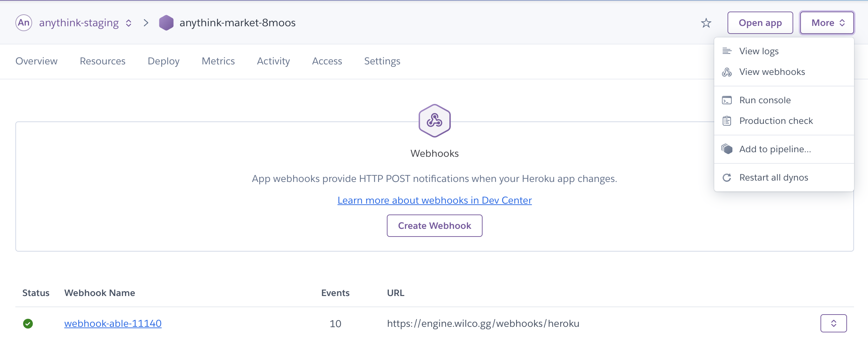Click the Events count 10
The height and width of the screenshot is (345, 868).
tap(335, 324)
